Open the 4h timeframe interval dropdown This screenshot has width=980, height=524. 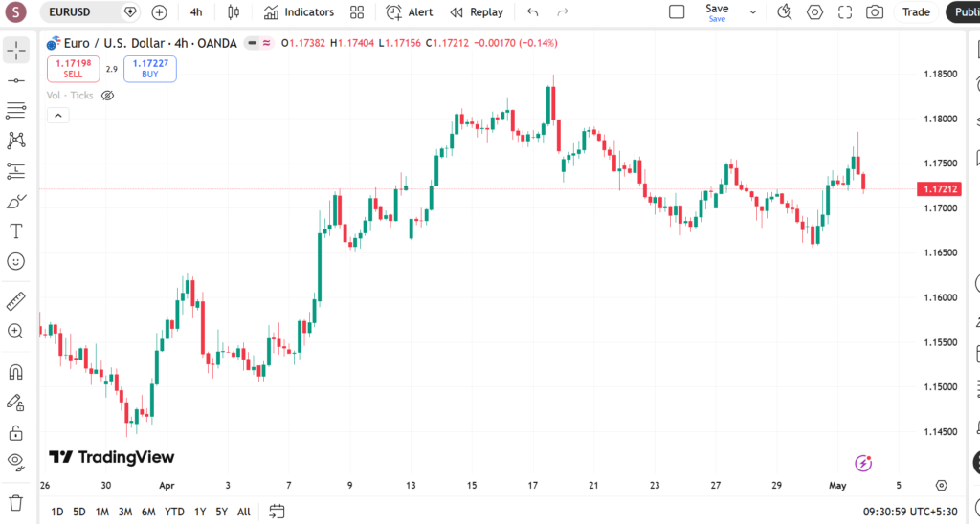pos(196,11)
